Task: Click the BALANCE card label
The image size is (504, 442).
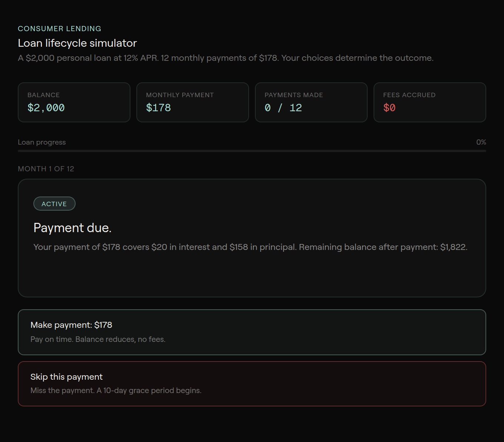Action: click(43, 95)
